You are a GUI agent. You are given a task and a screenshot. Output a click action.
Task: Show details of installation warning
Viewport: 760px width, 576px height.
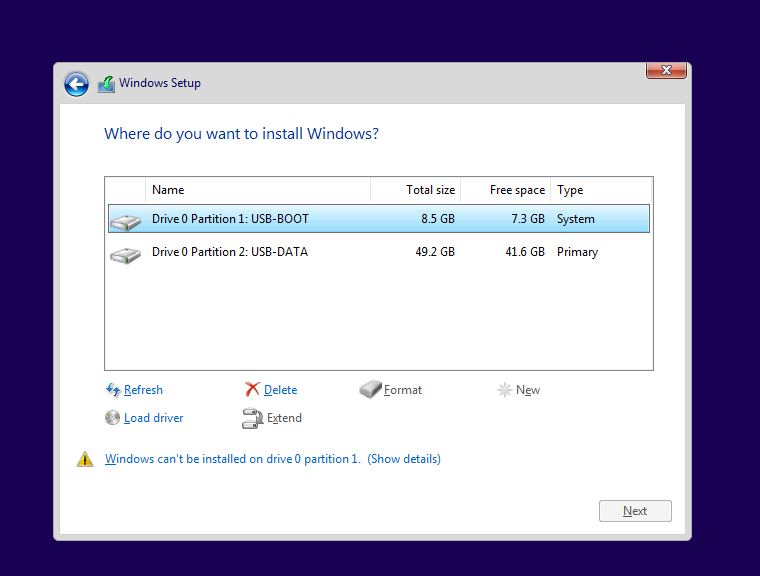coord(404,459)
